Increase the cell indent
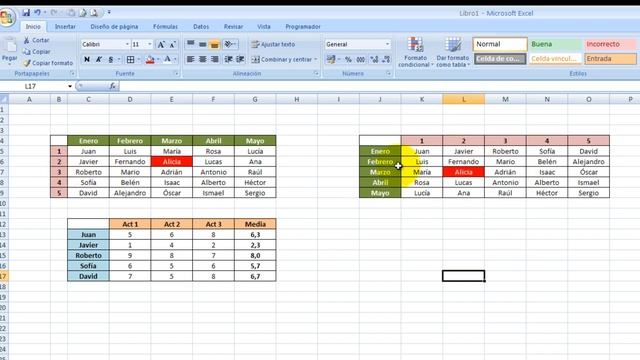Viewport: 640px width, 360px height. click(240, 59)
